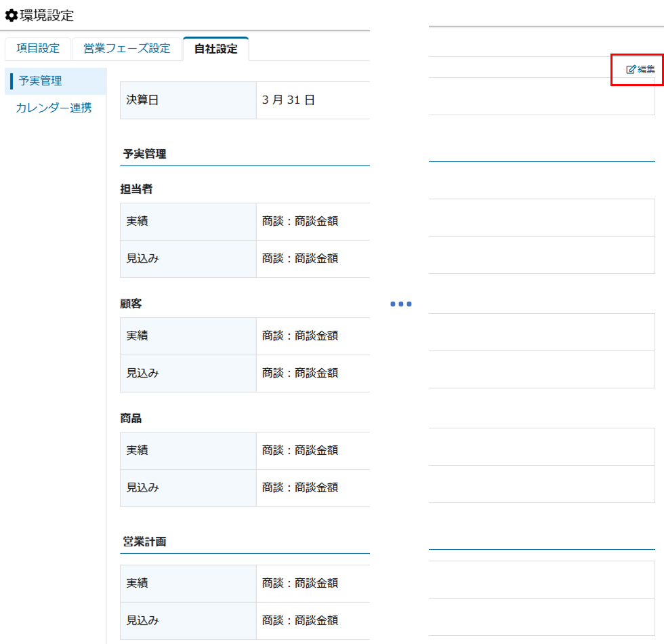Click the 予実管理 section heading
Viewport: 664px width, 644px height.
point(144,154)
